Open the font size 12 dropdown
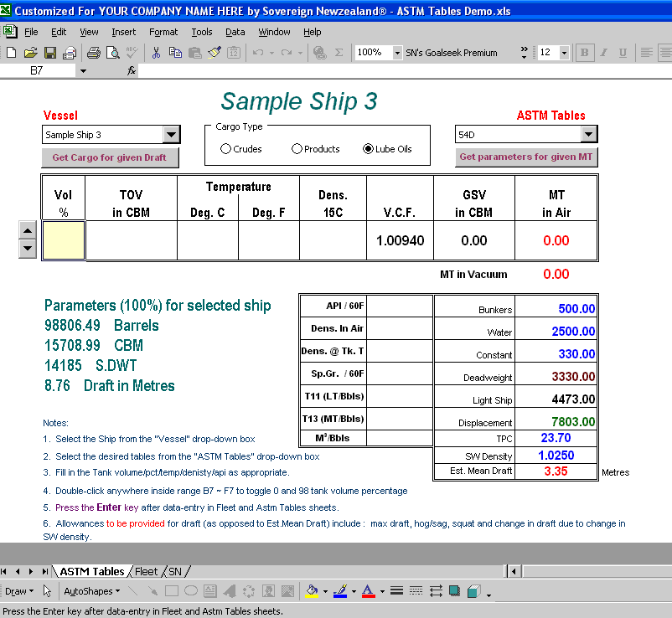The height and width of the screenshot is (618, 672). click(x=564, y=53)
